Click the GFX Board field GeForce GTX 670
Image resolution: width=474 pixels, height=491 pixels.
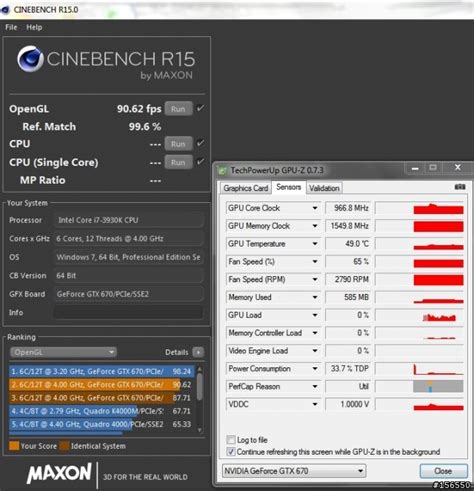[128, 294]
